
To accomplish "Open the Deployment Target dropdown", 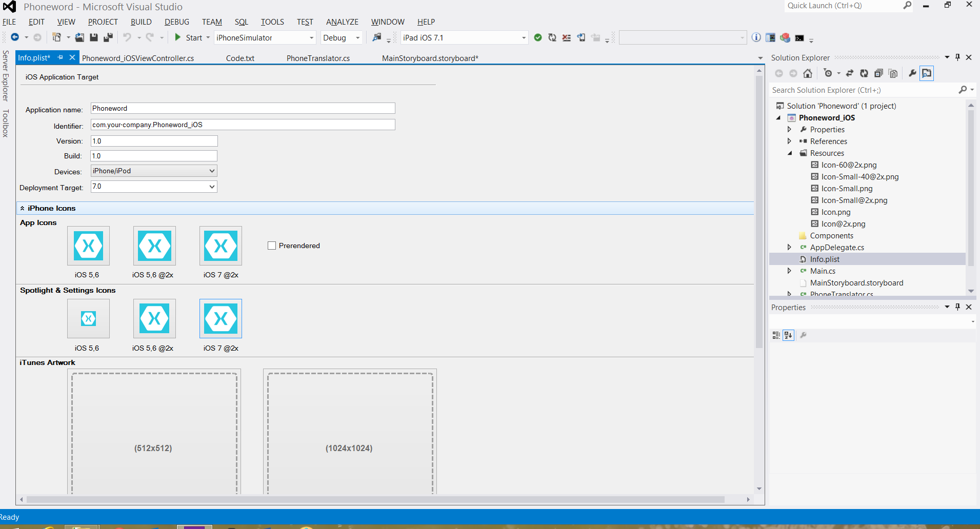I will point(154,187).
